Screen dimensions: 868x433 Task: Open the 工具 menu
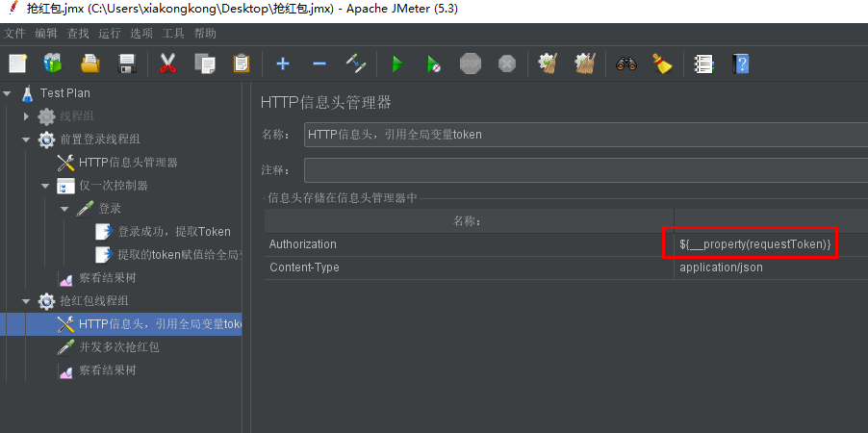pos(173,34)
